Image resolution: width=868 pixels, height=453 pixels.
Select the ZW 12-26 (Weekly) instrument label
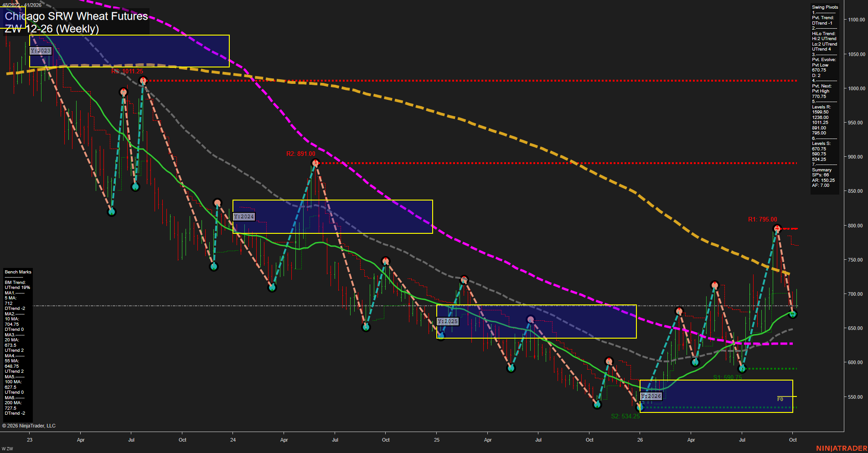pyautogui.click(x=52, y=29)
